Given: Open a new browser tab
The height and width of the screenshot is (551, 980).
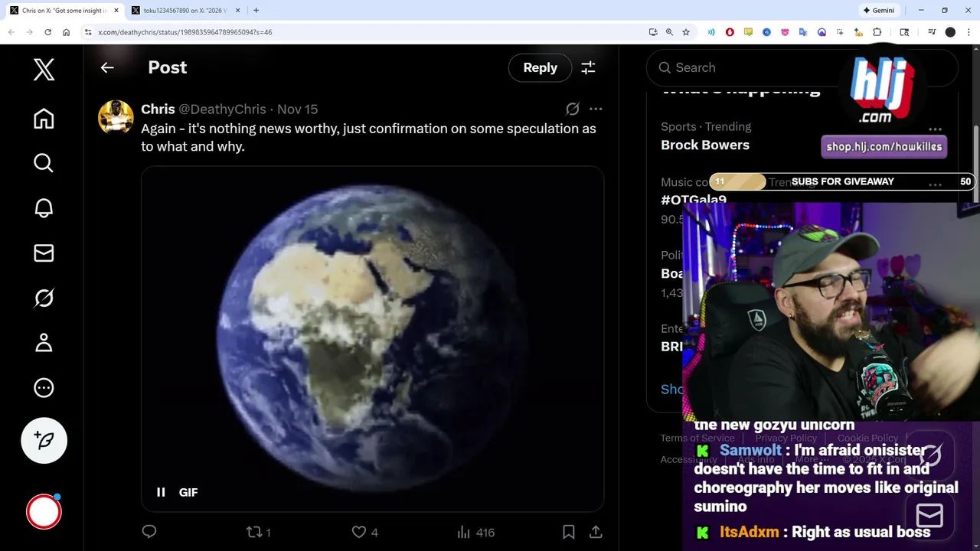Looking at the screenshot, I should point(256,10).
